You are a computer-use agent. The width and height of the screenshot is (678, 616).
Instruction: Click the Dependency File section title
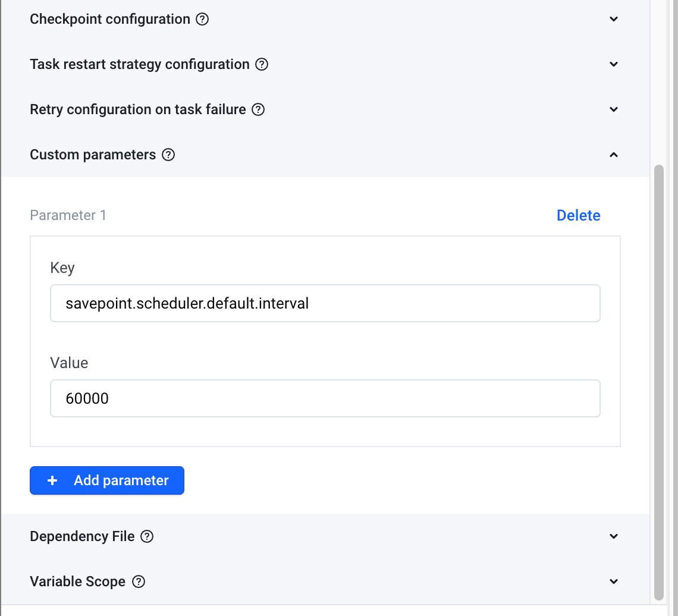(x=82, y=536)
